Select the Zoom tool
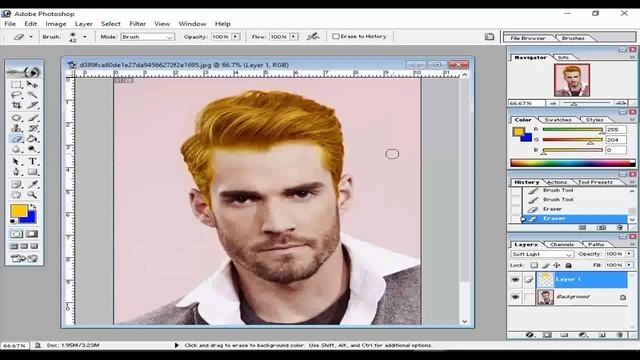 tap(32, 195)
